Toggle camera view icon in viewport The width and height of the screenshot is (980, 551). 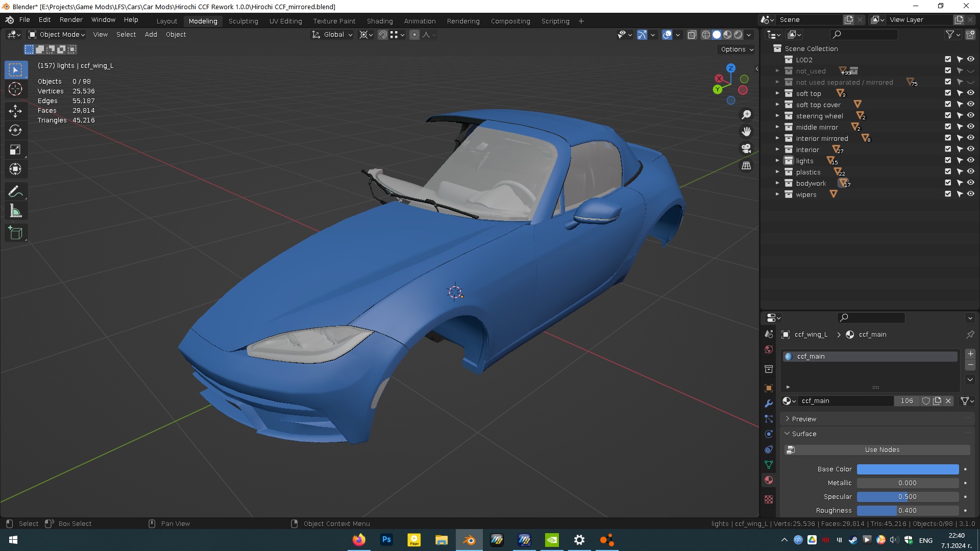coord(746,148)
